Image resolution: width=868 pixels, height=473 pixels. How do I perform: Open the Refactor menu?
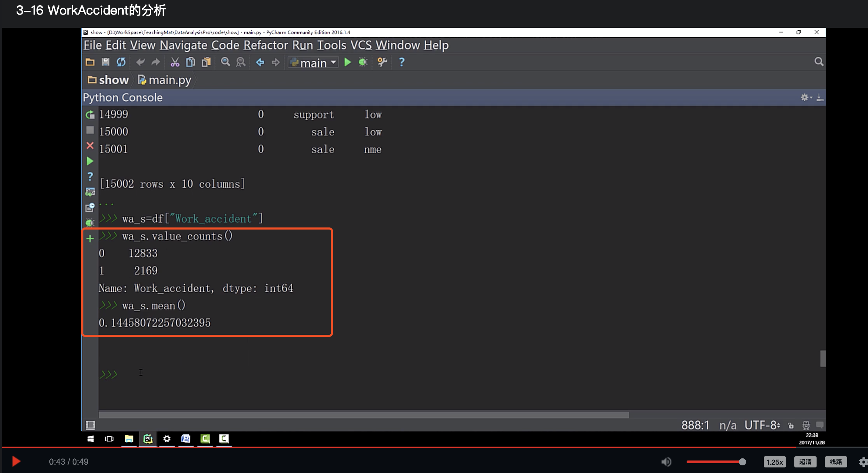[x=266, y=45]
